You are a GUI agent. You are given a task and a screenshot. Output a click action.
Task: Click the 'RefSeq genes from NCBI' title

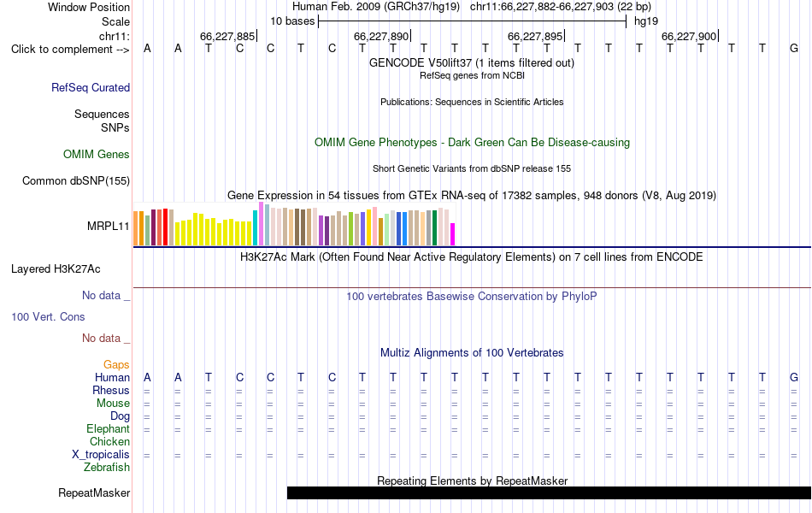pos(473,75)
